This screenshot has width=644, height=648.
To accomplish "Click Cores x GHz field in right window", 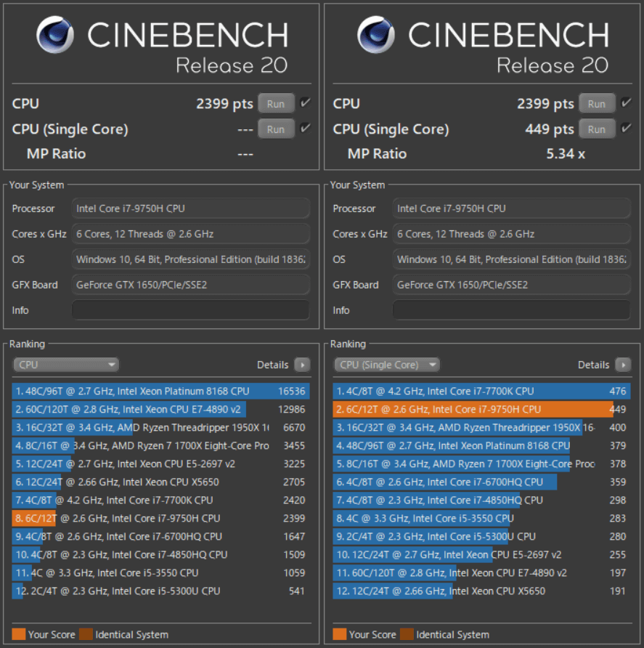I will [511, 234].
